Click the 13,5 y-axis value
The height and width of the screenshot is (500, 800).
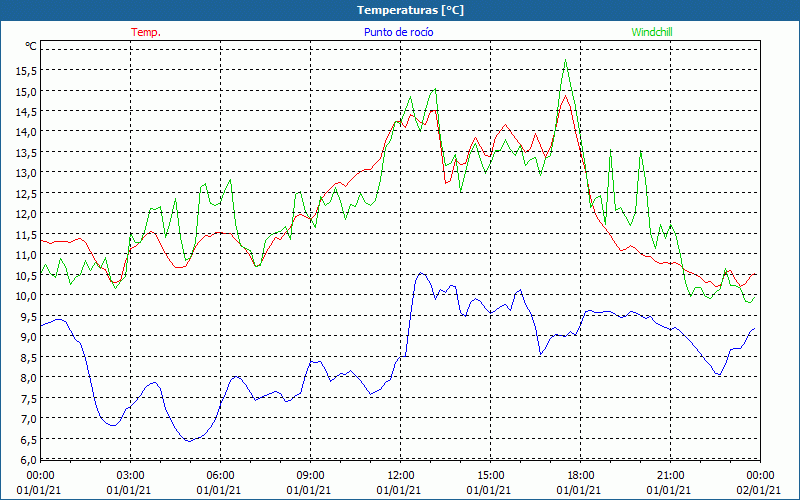[26, 153]
